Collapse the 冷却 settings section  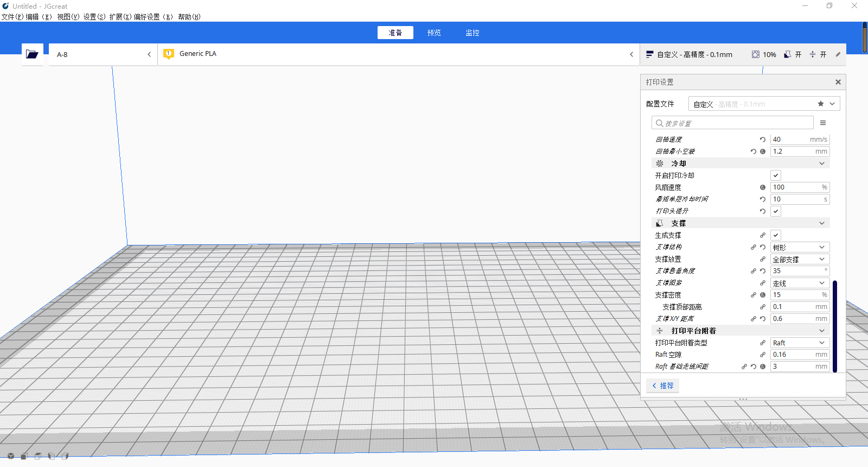[x=821, y=163]
